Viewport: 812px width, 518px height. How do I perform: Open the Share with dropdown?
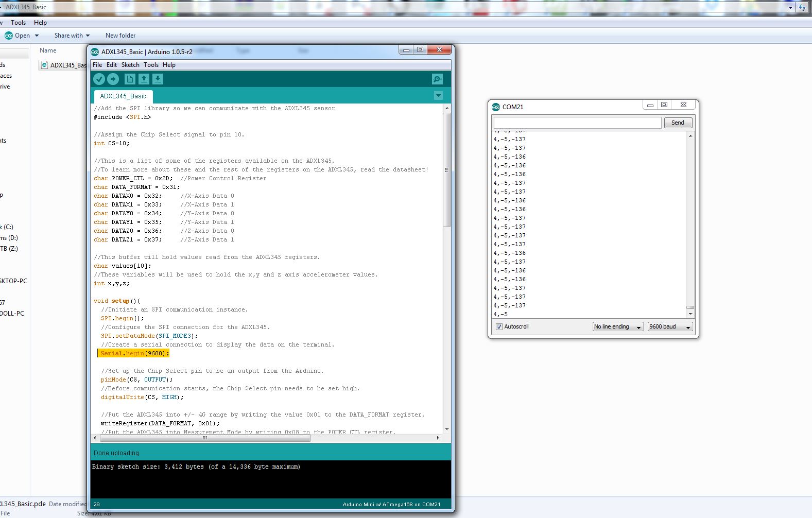(x=72, y=36)
